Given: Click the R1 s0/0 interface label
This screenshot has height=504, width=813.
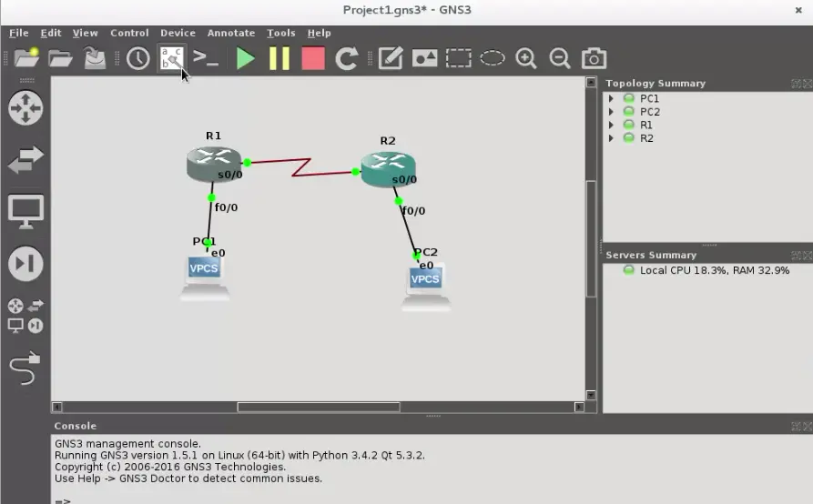Looking at the screenshot, I should [x=230, y=175].
